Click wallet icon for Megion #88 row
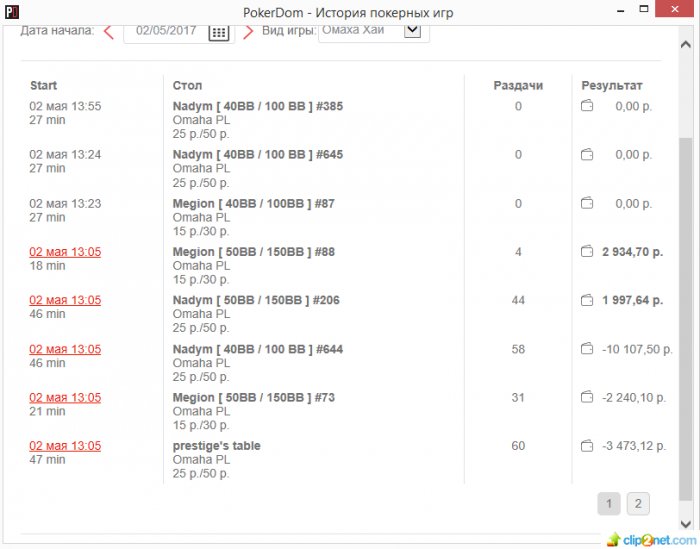 tap(587, 252)
